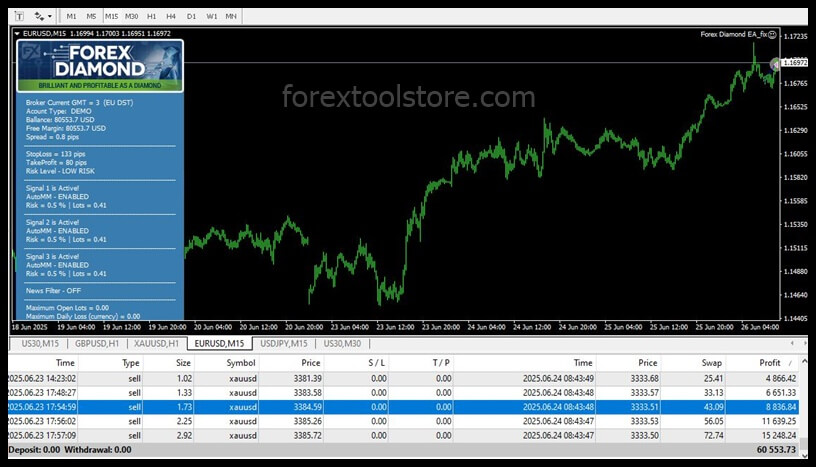Select the EURUSD,M15 chart tab
The width and height of the screenshot is (816, 467).
click(x=219, y=344)
